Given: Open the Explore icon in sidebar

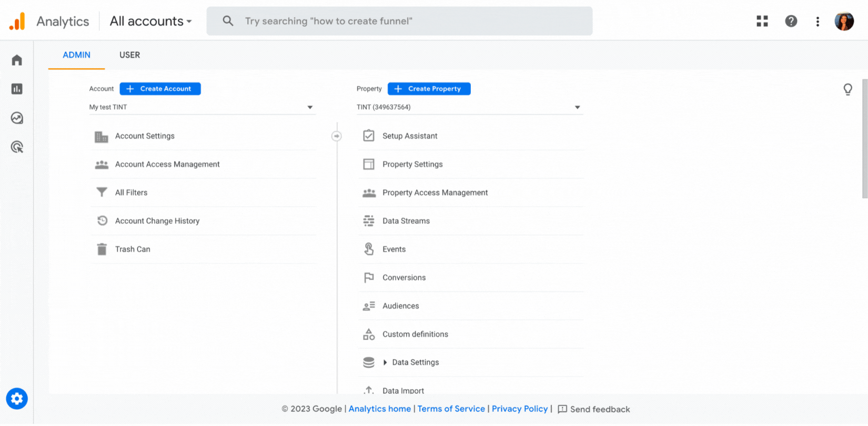Looking at the screenshot, I should tap(17, 118).
